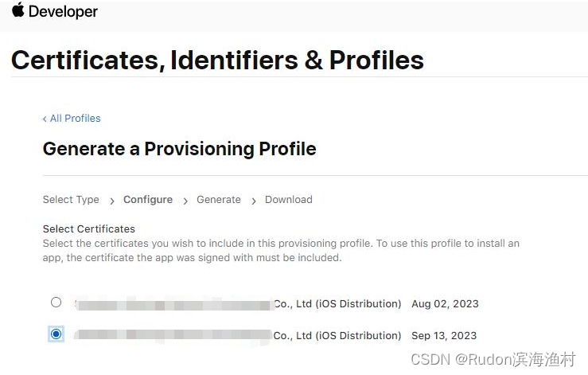
Task: Click the Aug 02, 2023 expiry date
Action: tap(445, 303)
